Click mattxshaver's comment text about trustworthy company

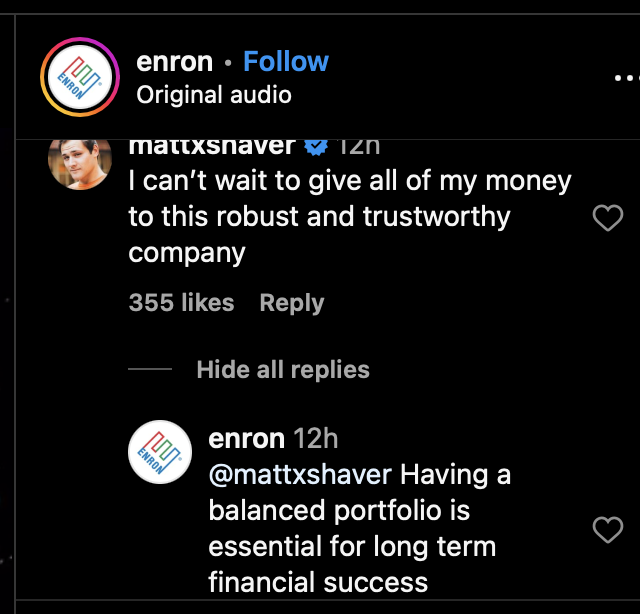pyautogui.click(x=350, y=217)
